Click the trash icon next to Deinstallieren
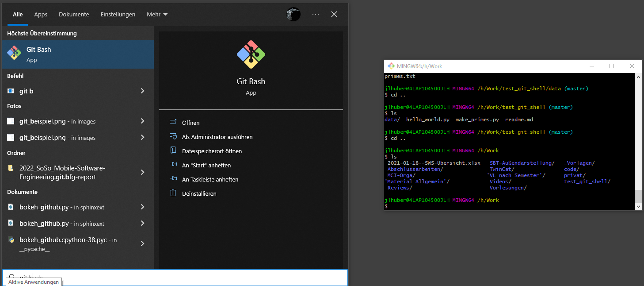Screen dimensions: 644x286 [173, 193]
